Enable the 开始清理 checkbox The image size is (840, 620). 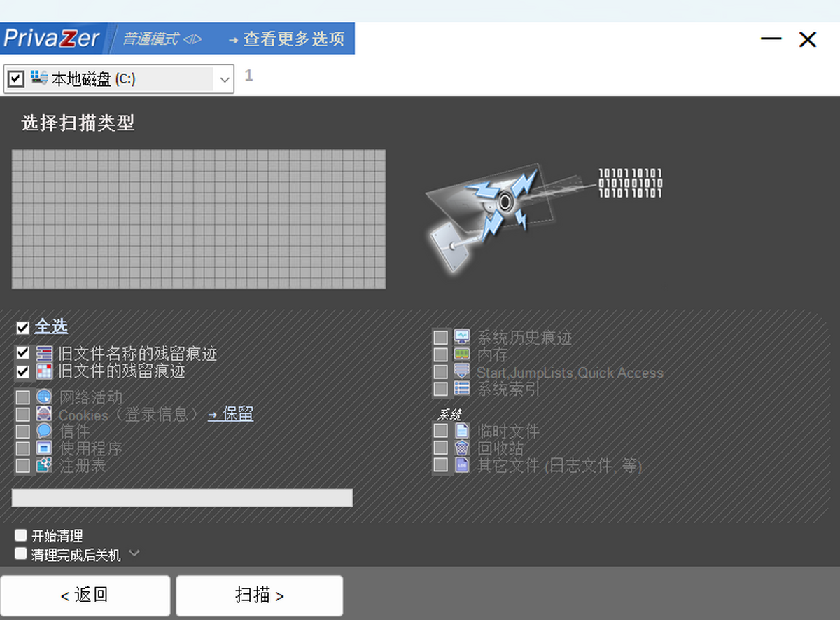point(21,536)
